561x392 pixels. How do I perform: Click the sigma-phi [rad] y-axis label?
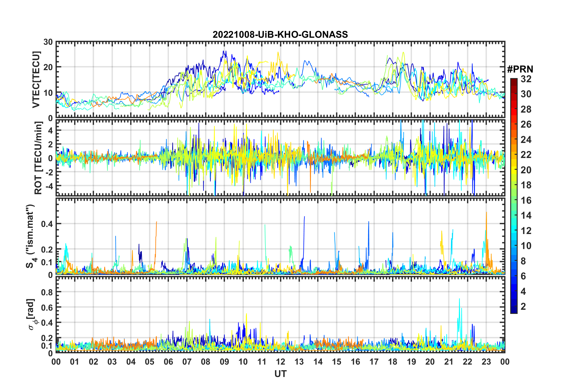(x=32, y=314)
